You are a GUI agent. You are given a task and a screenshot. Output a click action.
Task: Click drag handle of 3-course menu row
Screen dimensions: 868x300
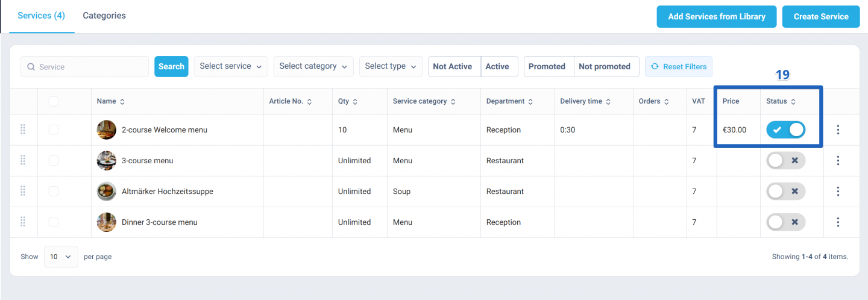[x=23, y=160]
